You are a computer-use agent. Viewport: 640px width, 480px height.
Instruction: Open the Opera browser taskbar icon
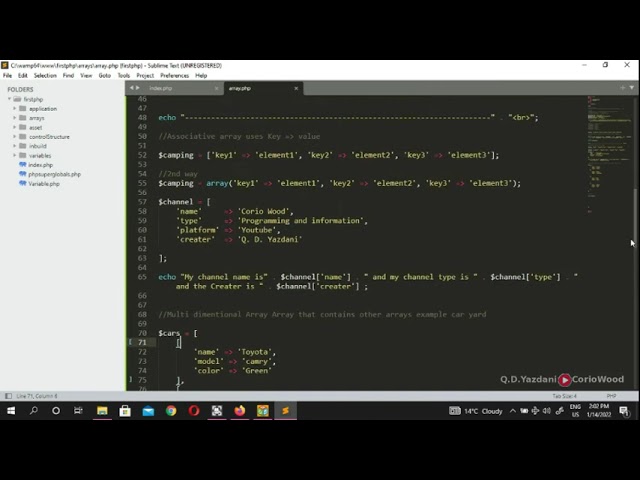coord(194,411)
